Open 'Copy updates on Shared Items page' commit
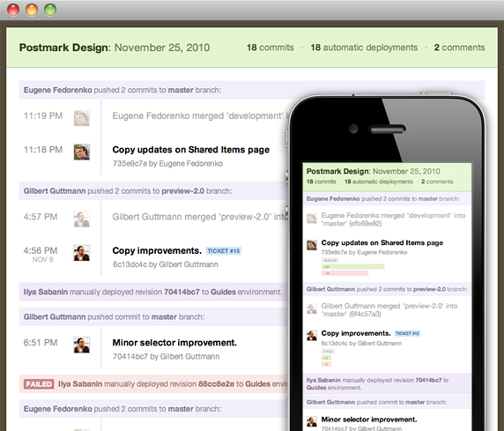The width and height of the screenshot is (504, 431). [x=191, y=150]
